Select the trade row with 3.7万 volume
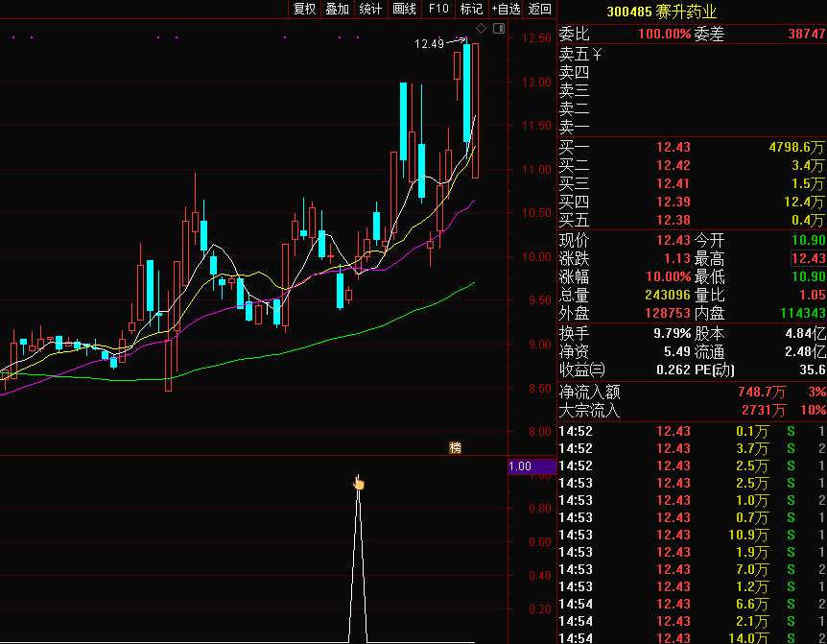The height and width of the screenshot is (644, 827). [x=692, y=449]
